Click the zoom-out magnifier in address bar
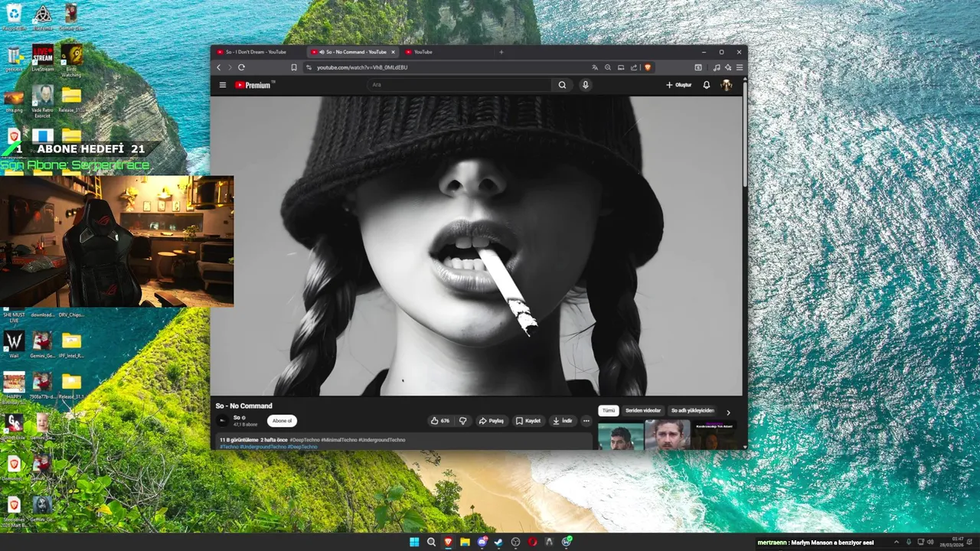The width and height of the screenshot is (980, 551). click(608, 67)
